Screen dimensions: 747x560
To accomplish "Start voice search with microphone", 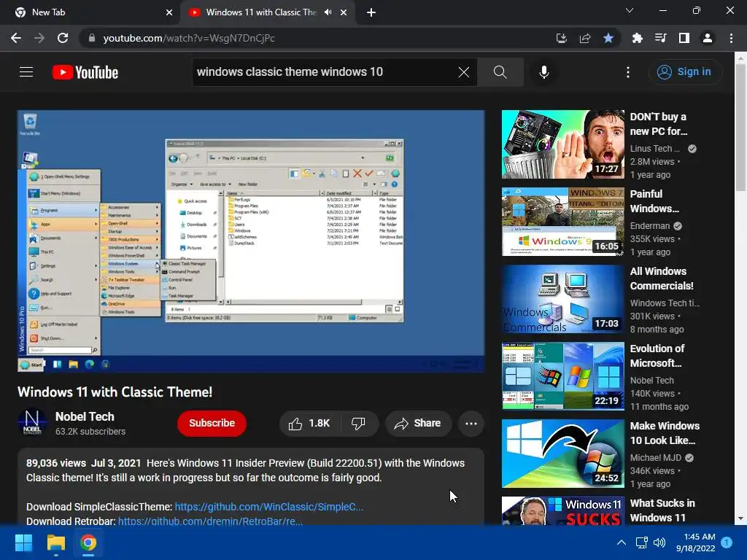I will pyautogui.click(x=544, y=72).
